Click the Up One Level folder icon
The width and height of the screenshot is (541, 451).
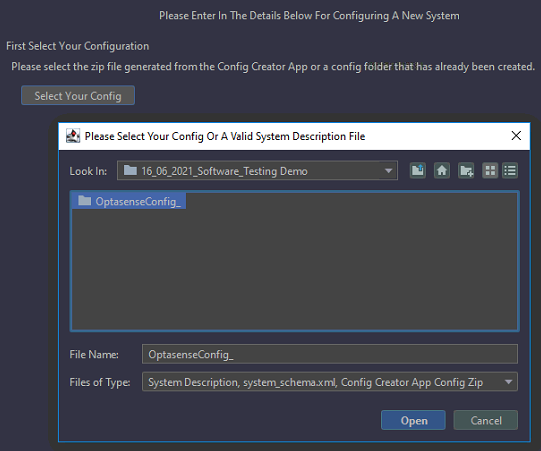point(417,170)
